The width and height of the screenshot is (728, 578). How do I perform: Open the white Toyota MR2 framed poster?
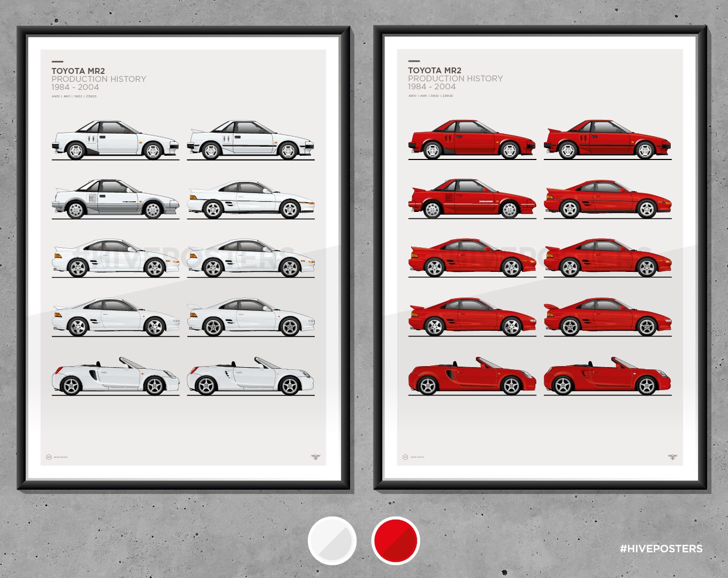(184, 258)
